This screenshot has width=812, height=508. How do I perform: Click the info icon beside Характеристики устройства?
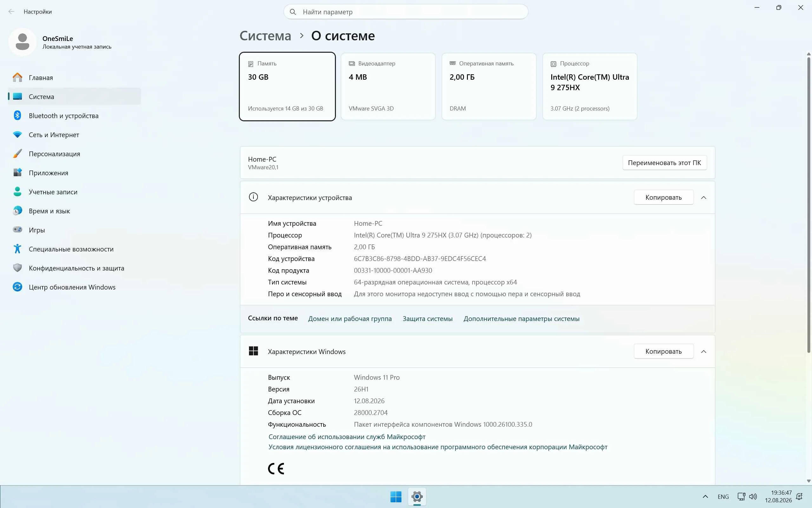253,197
